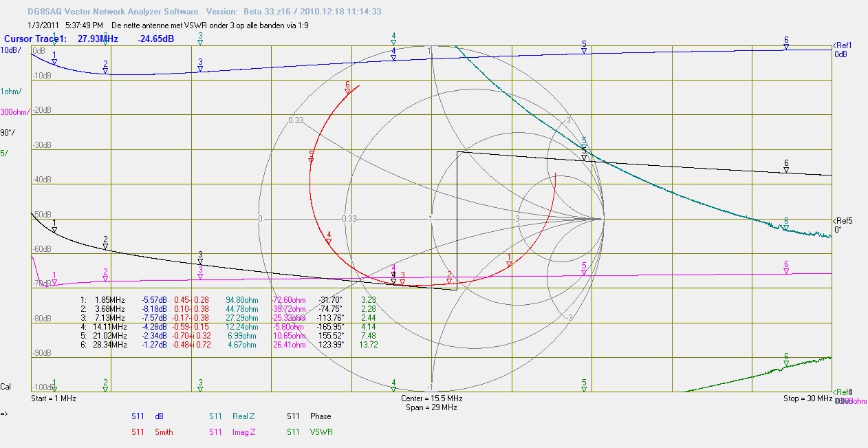Image resolution: width=868 pixels, height=448 pixels.
Task: Click the 14.11MHz marker table frequency
Action: (109, 327)
